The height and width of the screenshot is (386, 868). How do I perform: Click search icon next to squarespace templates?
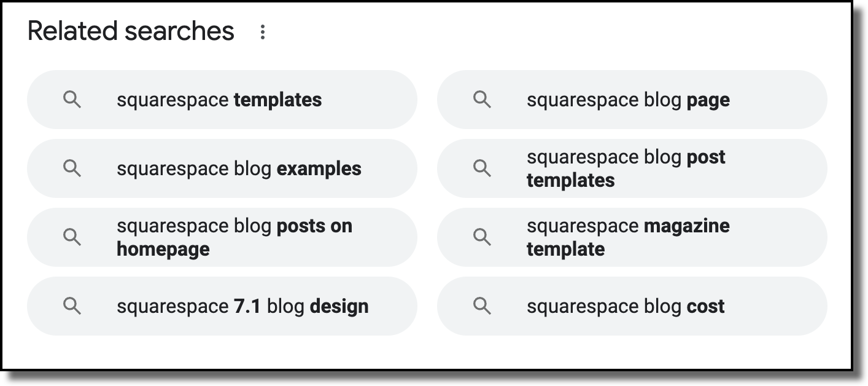point(72,100)
